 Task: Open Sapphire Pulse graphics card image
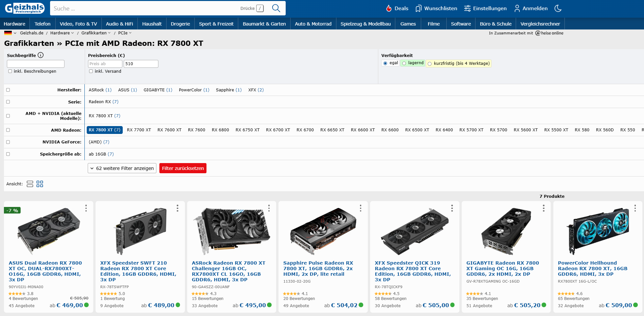(323, 231)
